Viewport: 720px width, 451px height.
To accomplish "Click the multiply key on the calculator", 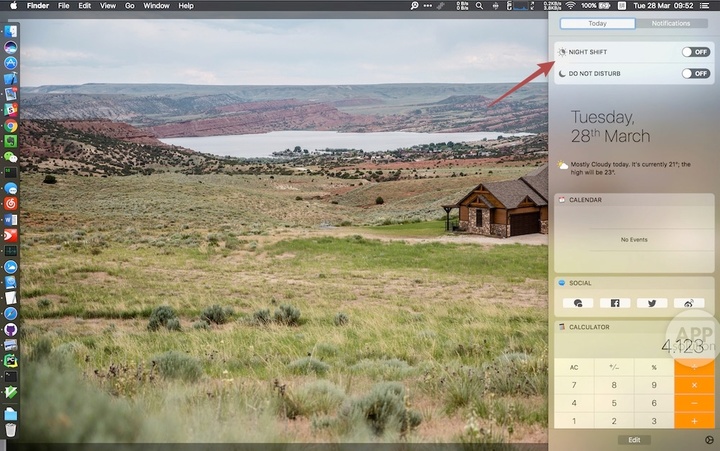I will pyautogui.click(x=694, y=385).
